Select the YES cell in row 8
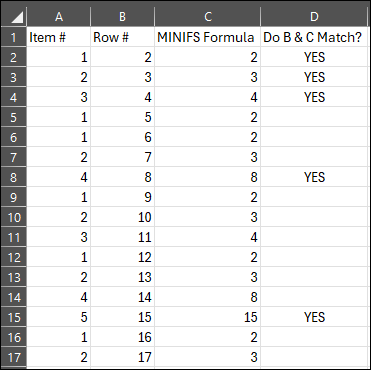 point(314,177)
